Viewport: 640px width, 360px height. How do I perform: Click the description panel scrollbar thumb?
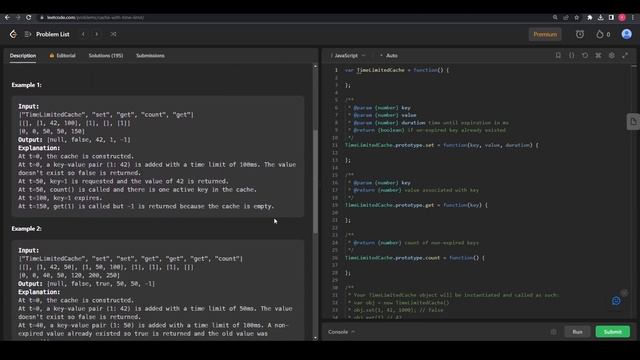pos(315,182)
